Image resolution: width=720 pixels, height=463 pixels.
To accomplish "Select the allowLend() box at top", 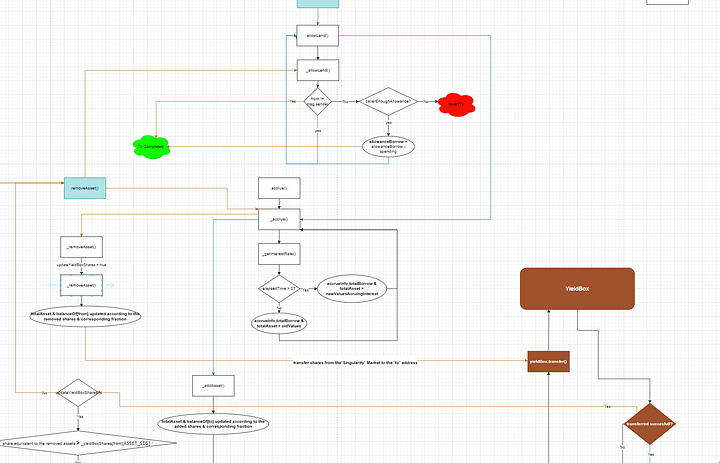I will [319, 36].
